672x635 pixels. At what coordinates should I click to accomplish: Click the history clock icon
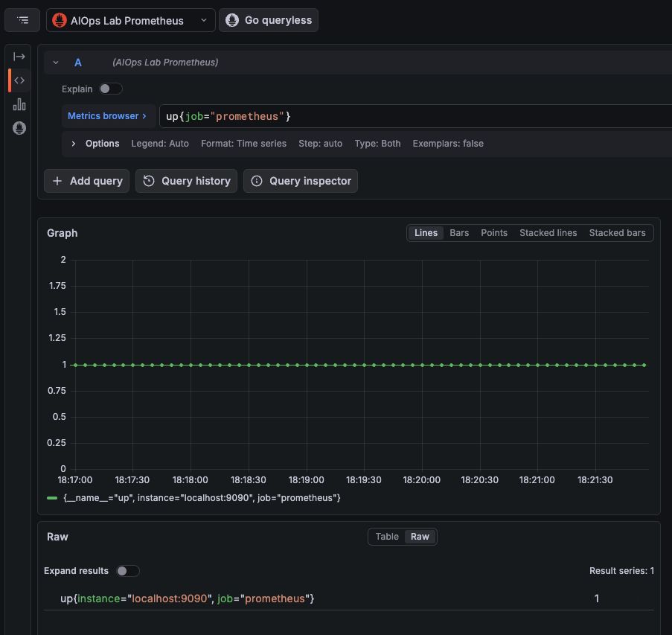point(149,181)
